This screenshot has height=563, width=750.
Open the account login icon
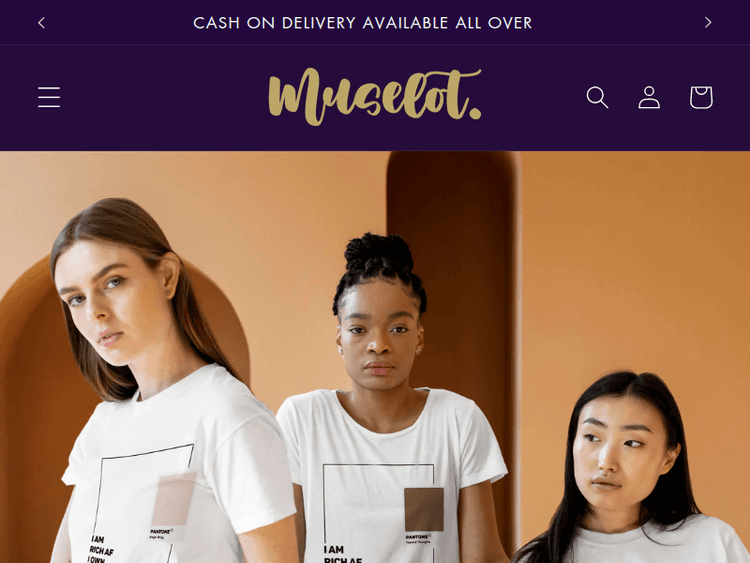pyautogui.click(x=649, y=97)
